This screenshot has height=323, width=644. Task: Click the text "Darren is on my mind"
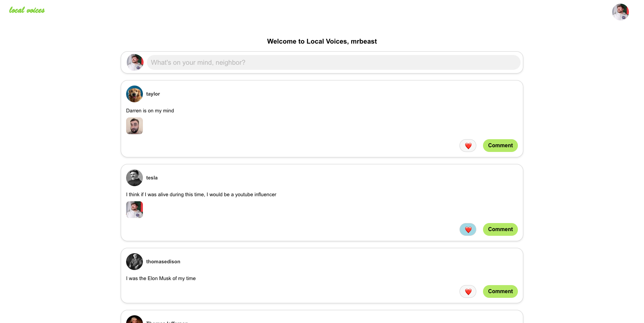coord(150,111)
